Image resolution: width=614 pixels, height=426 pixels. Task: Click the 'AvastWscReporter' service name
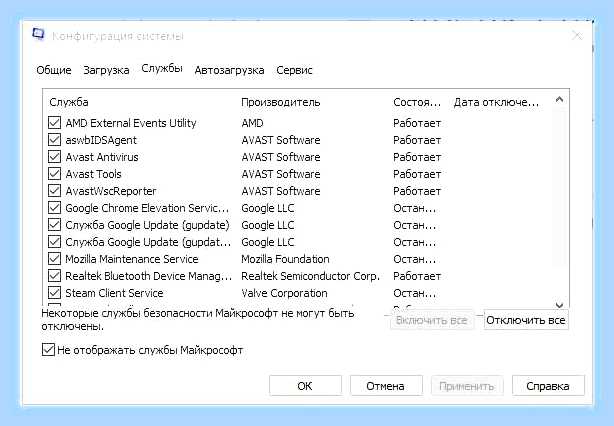pyautogui.click(x=111, y=191)
